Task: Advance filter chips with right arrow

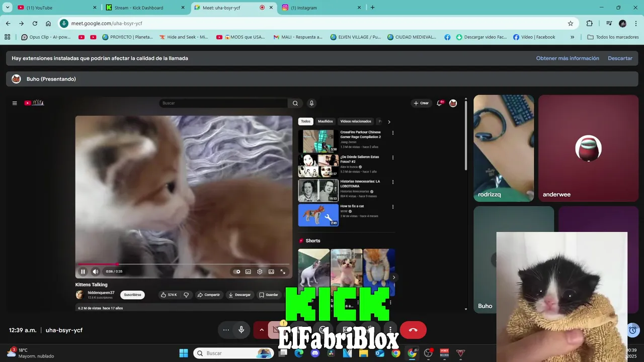Action: click(389, 122)
